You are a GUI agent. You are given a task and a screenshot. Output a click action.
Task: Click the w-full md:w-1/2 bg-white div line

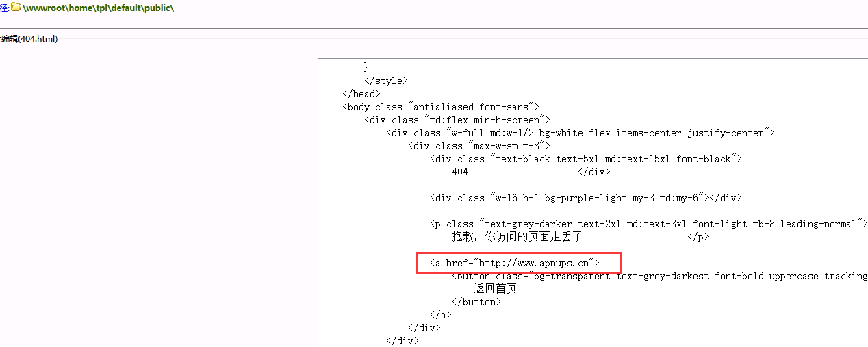pos(580,133)
